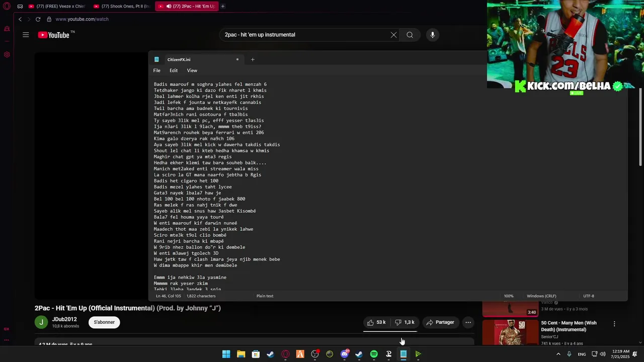
Task: View site lock security info
Action: [x=49, y=19]
